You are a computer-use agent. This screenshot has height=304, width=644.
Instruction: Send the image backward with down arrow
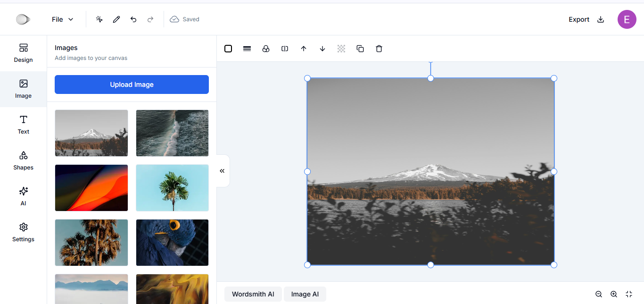(322, 49)
